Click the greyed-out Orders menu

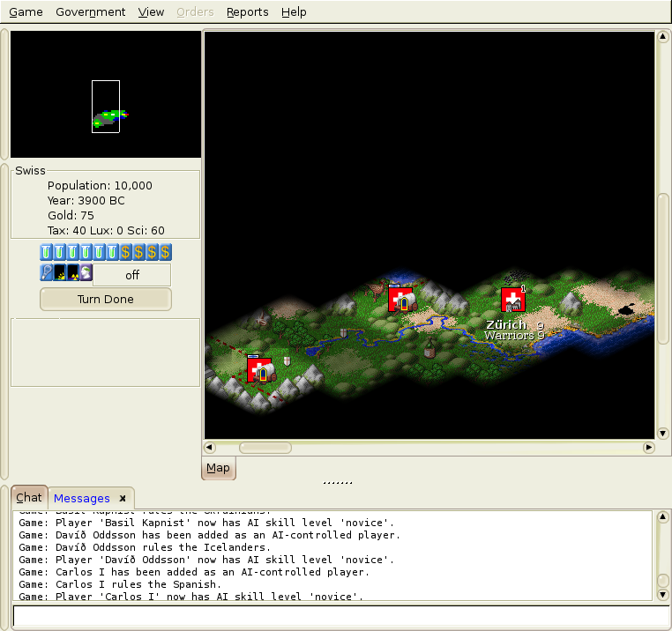pyautogui.click(x=195, y=12)
